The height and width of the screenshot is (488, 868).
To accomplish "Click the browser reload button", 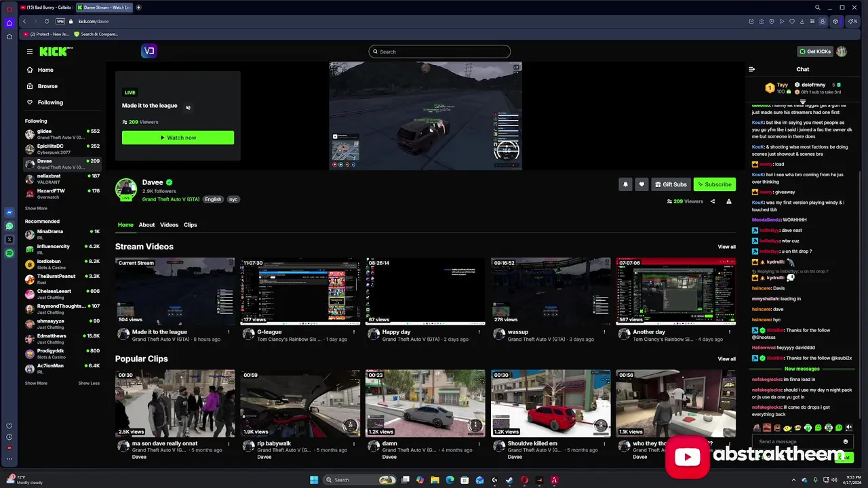I will pyautogui.click(x=46, y=21).
